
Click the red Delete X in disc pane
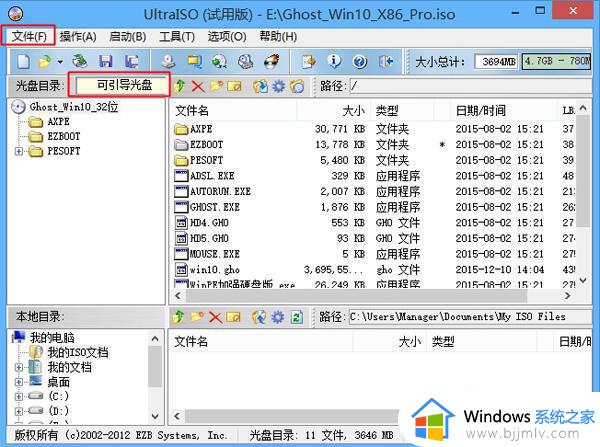coord(198,86)
